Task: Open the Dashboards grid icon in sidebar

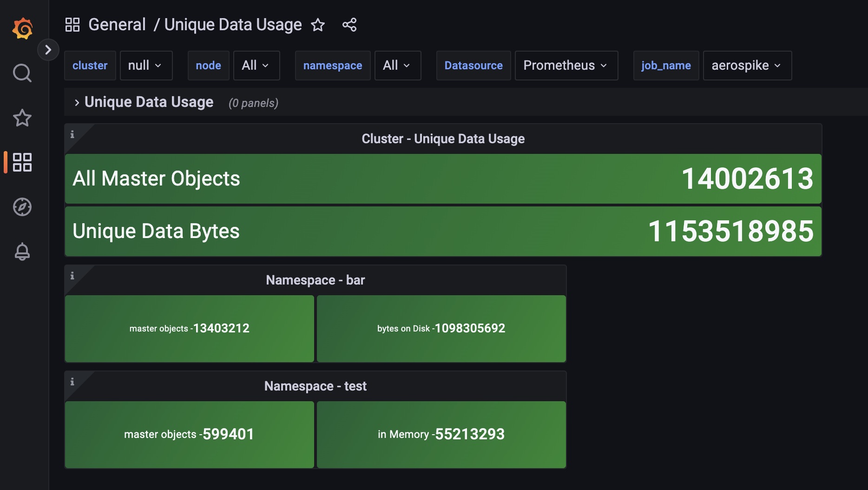Action: (x=22, y=162)
